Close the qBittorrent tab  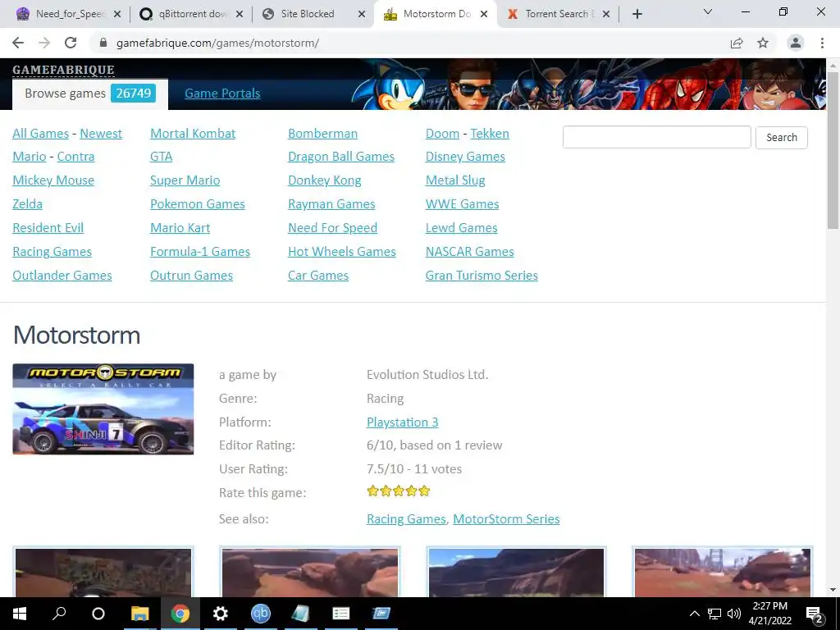pyautogui.click(x=240, y=14)
